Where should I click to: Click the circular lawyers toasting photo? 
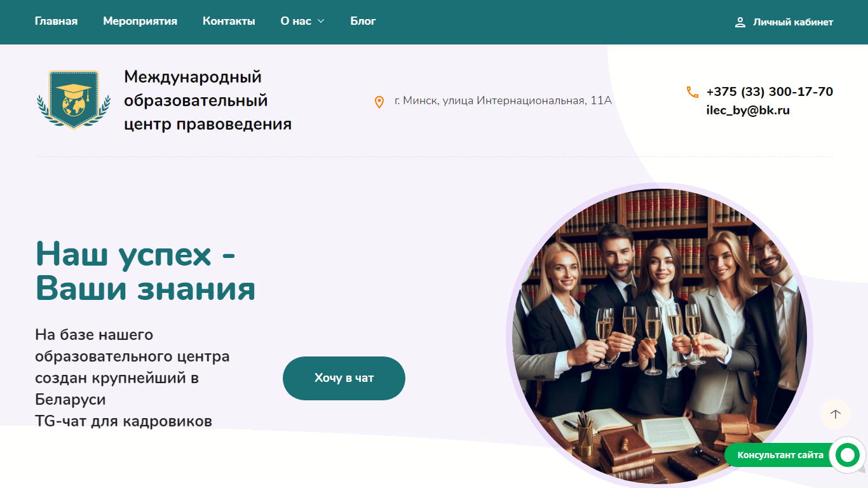click(659, 336)
